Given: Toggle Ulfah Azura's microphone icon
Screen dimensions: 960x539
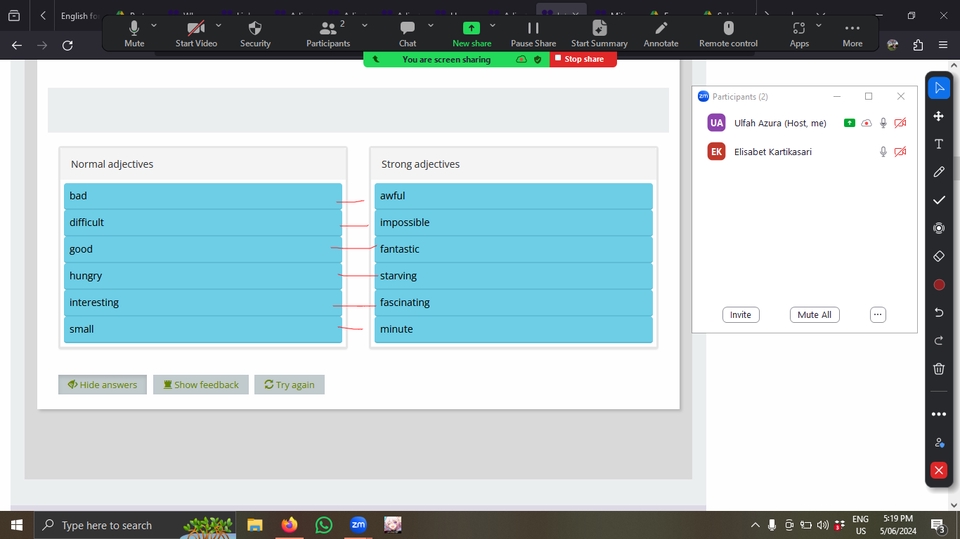Looking at the screenshot, I should pyautogui.click(x=883, y=123).
